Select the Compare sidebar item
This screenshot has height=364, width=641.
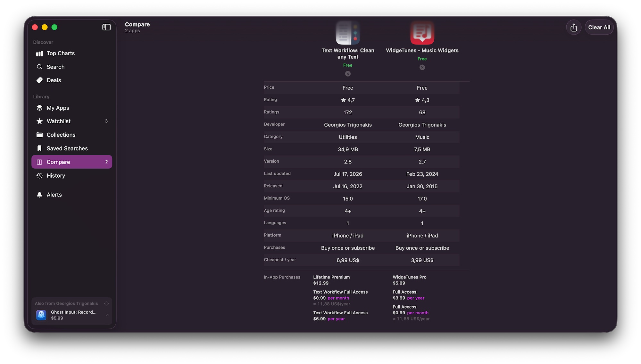(x=72, y=162)
